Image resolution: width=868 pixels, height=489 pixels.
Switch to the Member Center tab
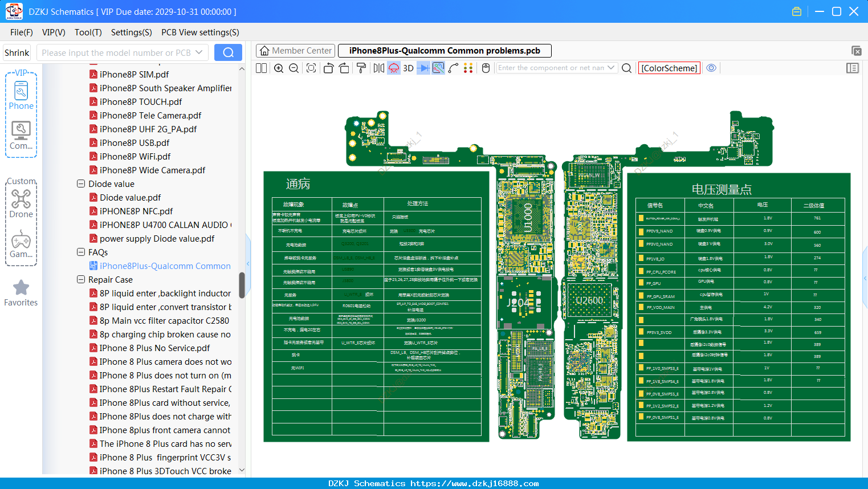pos(295,51)
